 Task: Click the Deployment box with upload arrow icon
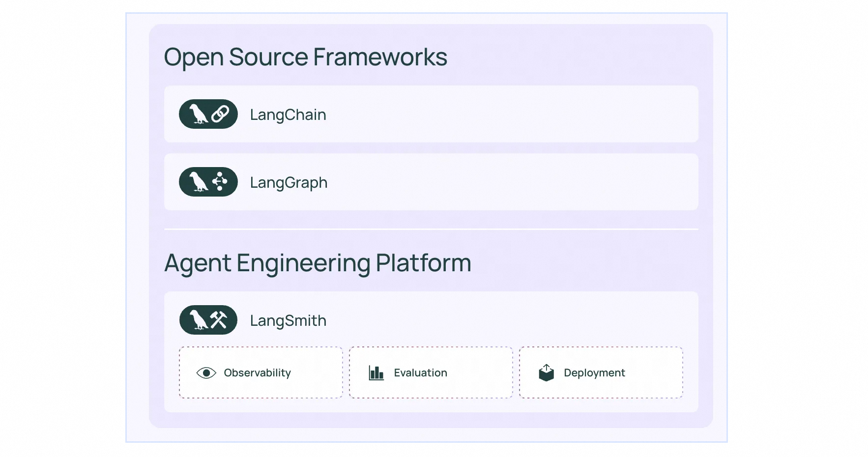(546, 372)
